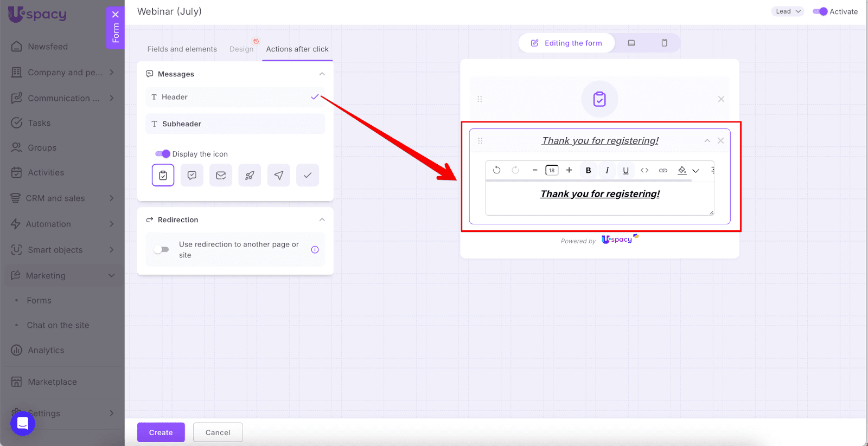
Task: Click the font size input box
Action: [552, 170]
